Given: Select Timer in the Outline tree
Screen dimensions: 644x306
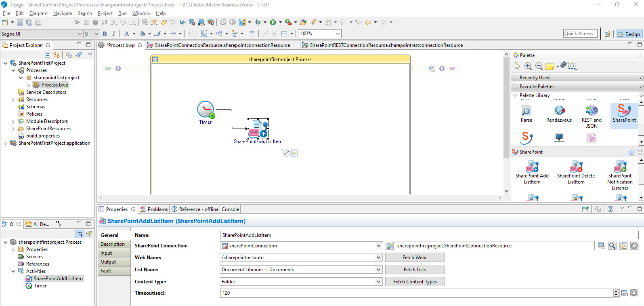Looking at the screenshot, I should click(x=36, y=286).
